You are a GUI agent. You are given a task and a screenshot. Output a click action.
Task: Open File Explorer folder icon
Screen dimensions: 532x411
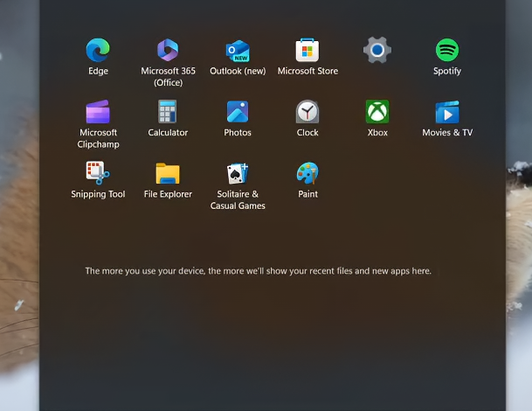168,173
